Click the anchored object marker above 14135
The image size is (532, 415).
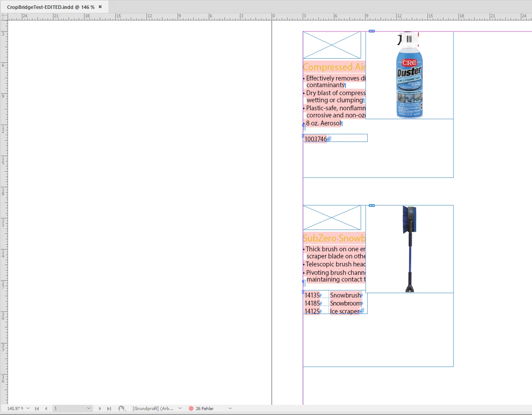303,292
